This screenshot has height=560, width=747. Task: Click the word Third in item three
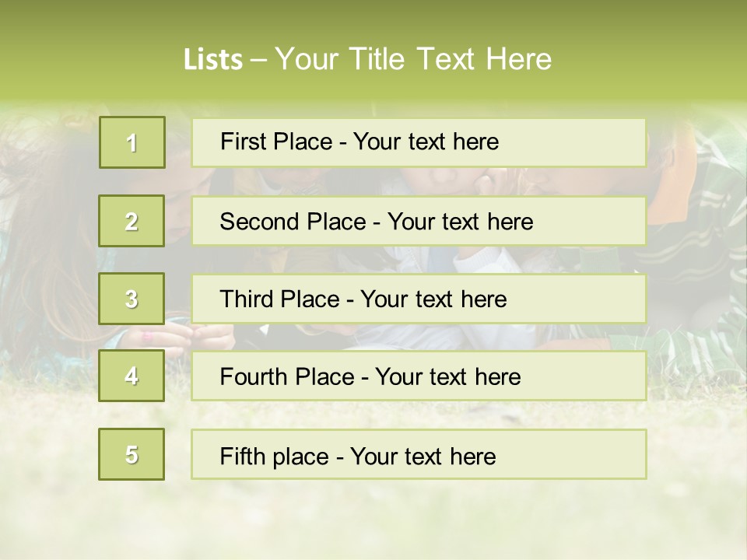248,299
